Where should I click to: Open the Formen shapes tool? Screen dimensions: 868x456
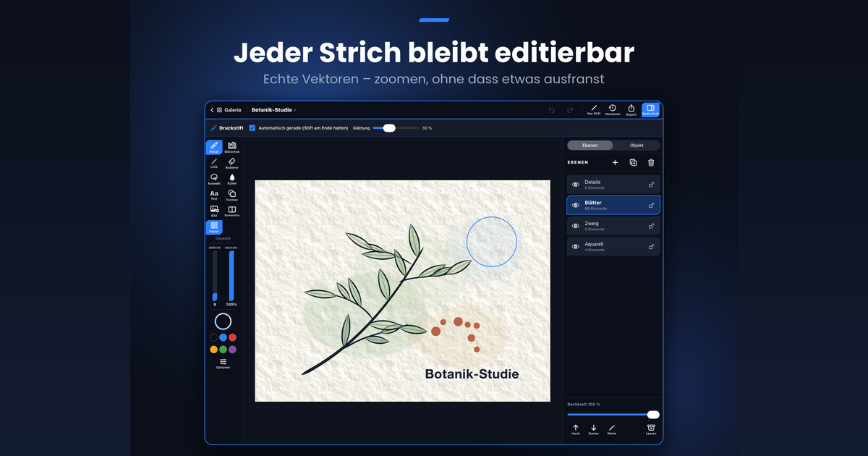(x=232, y=195)
